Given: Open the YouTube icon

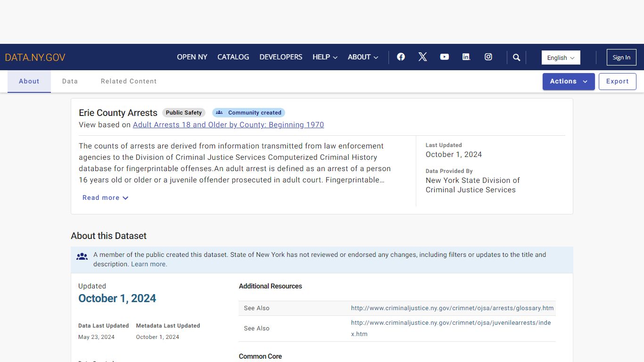Looking at the screenshot, I should [x=445, y=57].
